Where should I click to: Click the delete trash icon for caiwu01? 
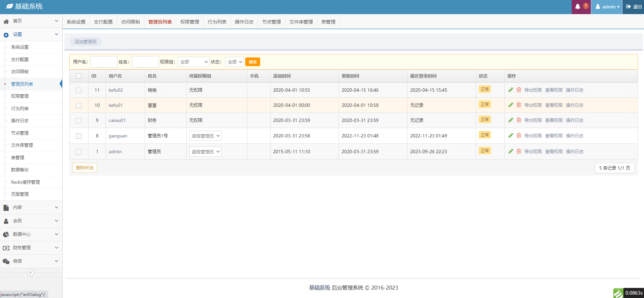519,120
